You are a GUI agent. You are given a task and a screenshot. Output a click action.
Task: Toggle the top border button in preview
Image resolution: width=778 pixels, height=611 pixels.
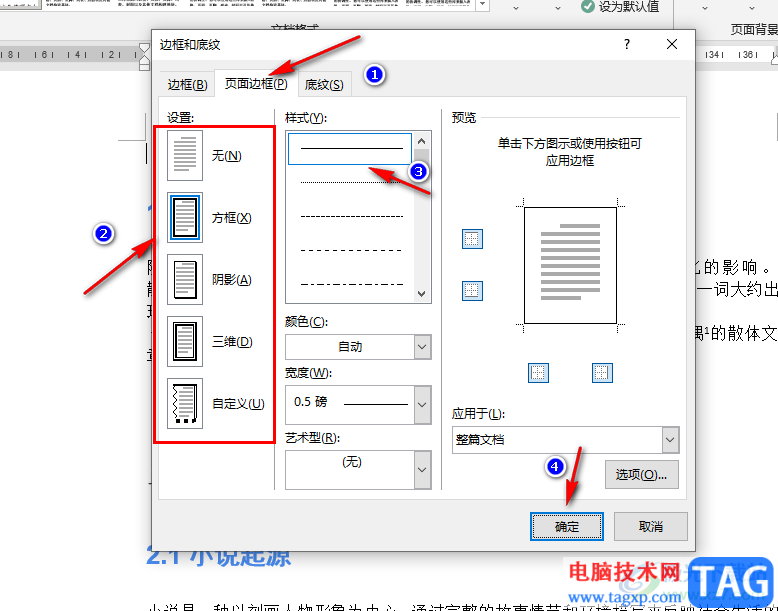click(472, 239)
